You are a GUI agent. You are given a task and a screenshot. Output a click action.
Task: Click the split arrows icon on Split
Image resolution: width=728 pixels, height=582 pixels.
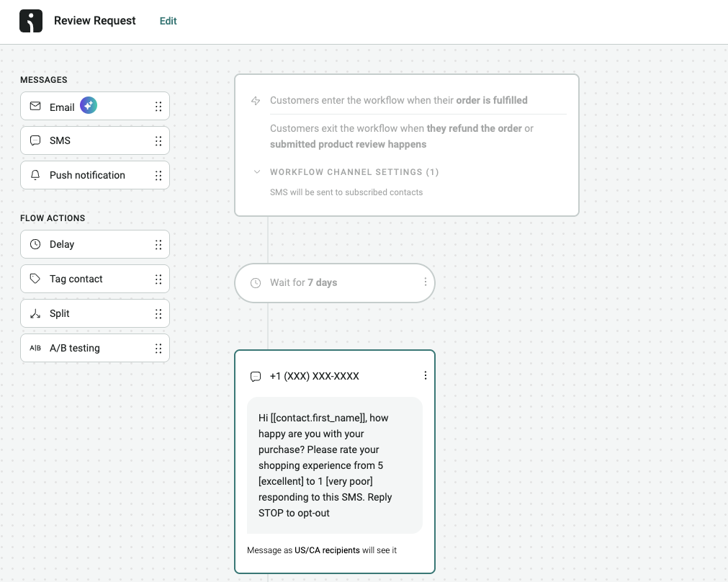(35, 313)
